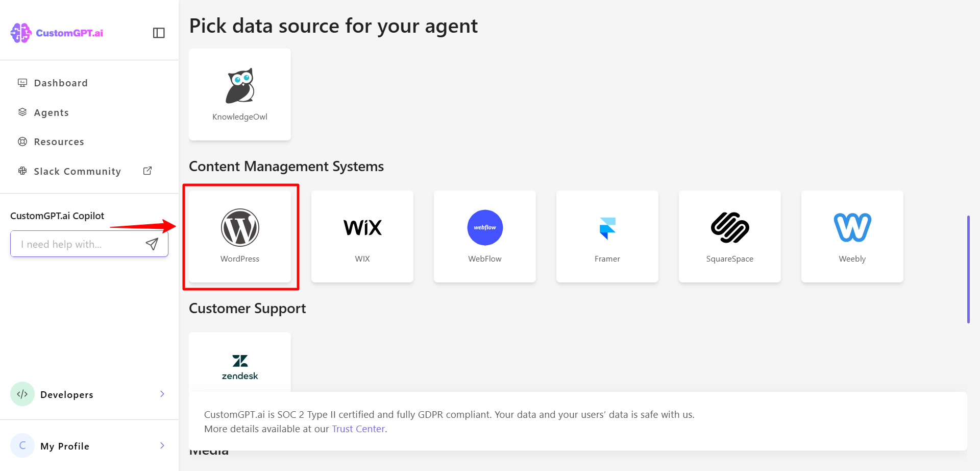
Task: Open the Trust Center link
Action: pos(358,429)
